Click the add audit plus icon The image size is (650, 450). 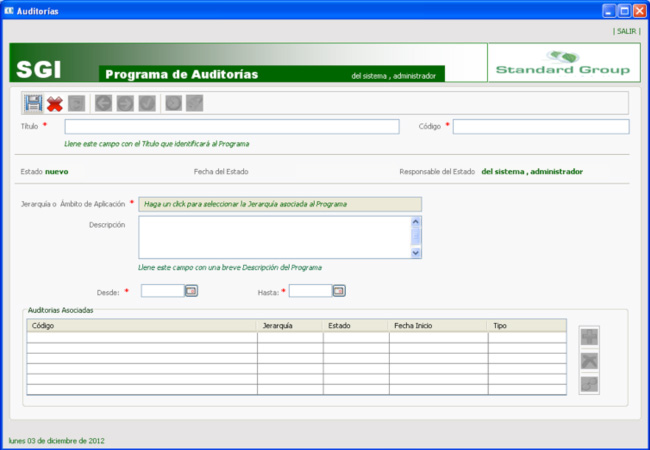pos(589,337)
